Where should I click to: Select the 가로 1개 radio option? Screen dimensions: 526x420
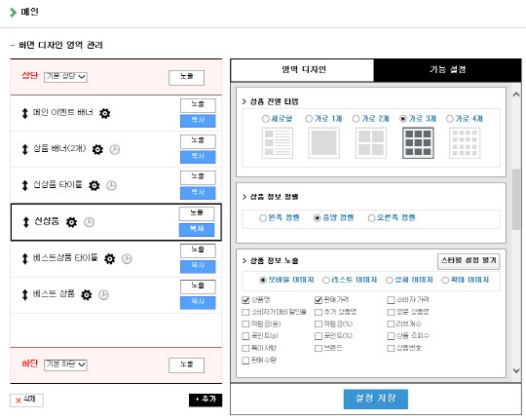(x=309, y=119)
